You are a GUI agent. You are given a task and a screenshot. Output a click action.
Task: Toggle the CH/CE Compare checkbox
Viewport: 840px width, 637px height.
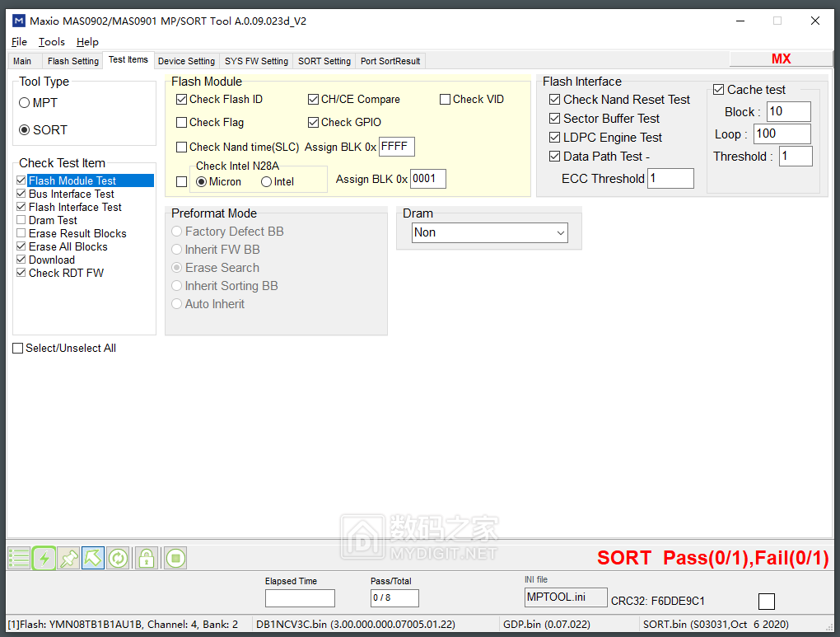pos(314,99)
